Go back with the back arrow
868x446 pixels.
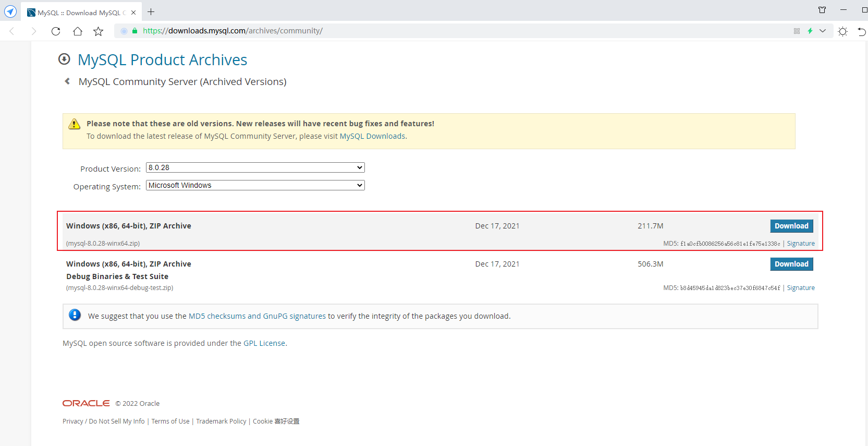click(x=12, y=31)
